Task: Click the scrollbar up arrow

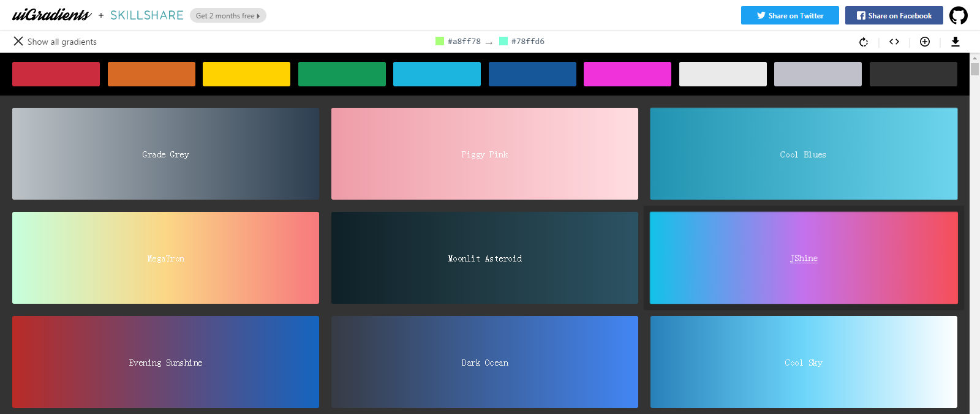Action: point(974,58)
